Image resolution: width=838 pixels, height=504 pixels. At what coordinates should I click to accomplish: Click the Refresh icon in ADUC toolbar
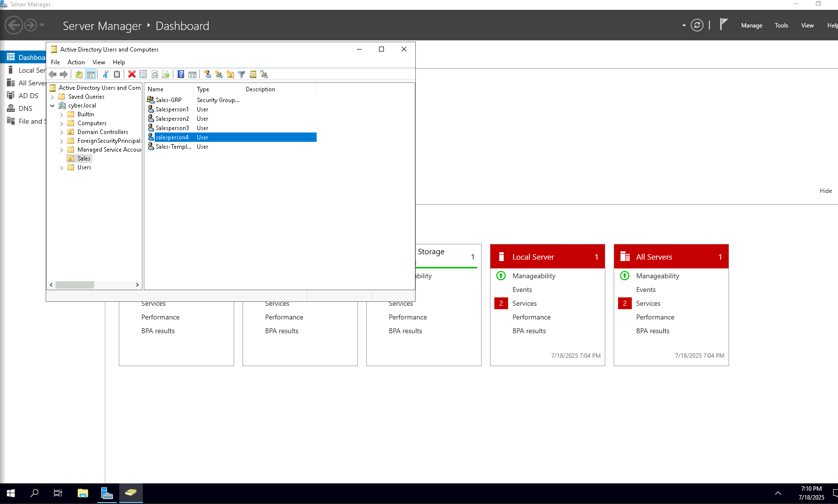pyautogui.click(x=155, y=74)
